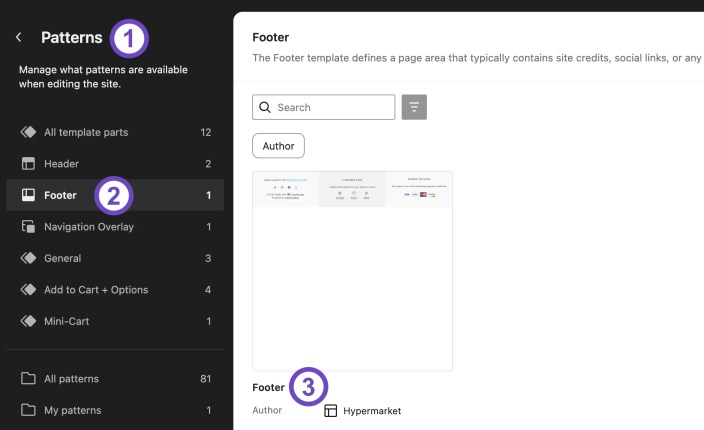Open the Navigation Overlay category

[x=115, y=226]
